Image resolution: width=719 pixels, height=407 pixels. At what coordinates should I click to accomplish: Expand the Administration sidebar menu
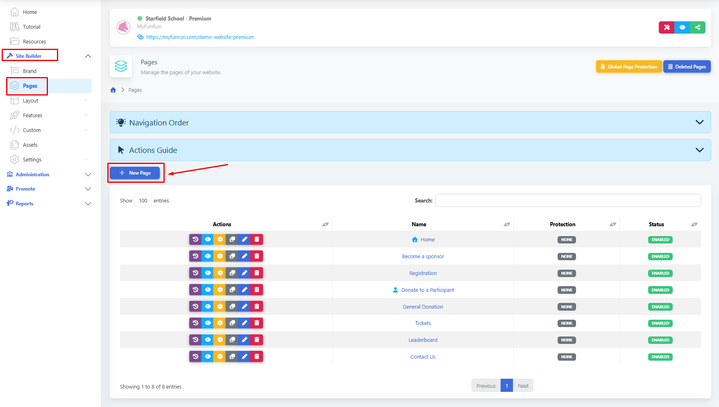point(48,174)
